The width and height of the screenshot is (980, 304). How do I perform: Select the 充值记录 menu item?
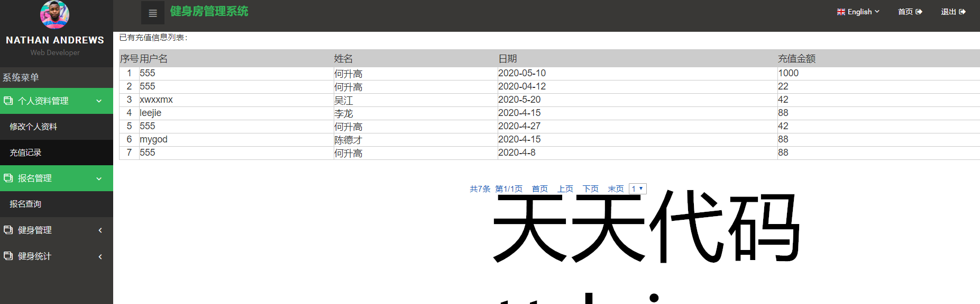tap(25, 153)
